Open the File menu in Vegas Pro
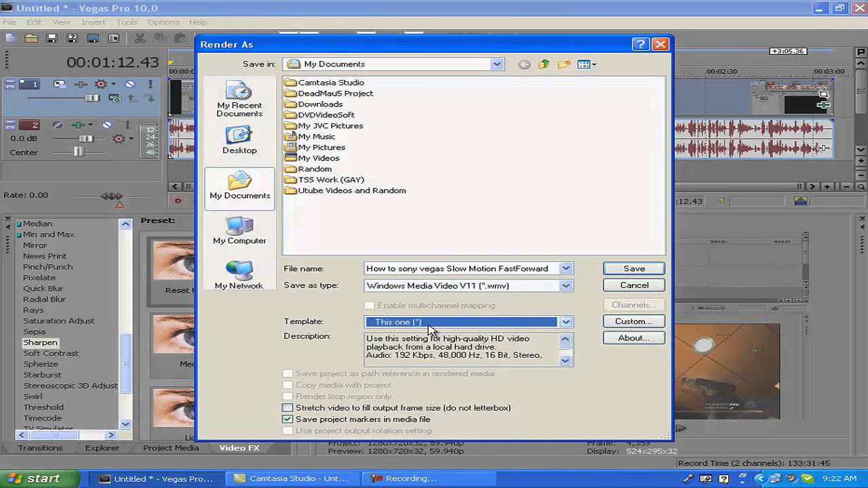 9,22
